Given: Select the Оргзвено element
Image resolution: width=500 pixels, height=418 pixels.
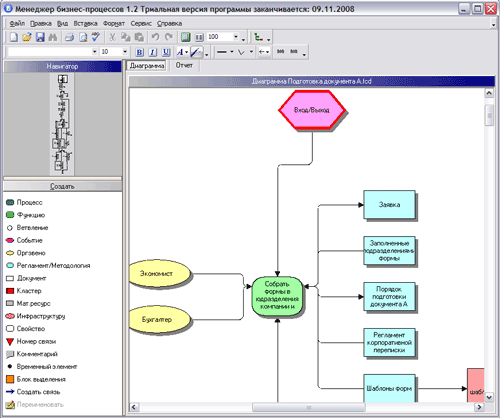Looking at the screenshot, I should pos(31,253).
